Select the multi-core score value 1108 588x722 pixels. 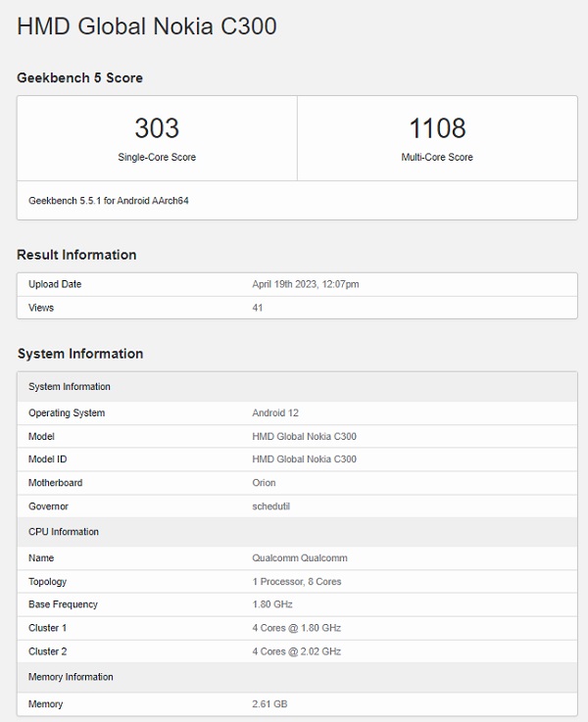coord(437,128)
